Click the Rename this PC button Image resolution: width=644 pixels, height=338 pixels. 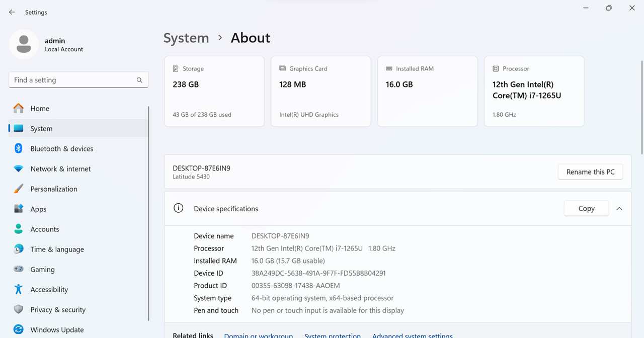point(590,172)
